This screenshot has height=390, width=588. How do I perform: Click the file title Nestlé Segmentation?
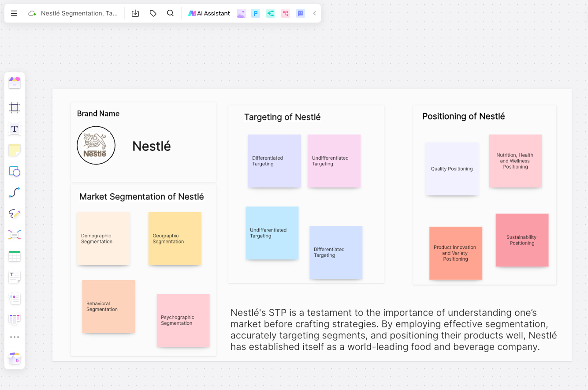point(79,13)
